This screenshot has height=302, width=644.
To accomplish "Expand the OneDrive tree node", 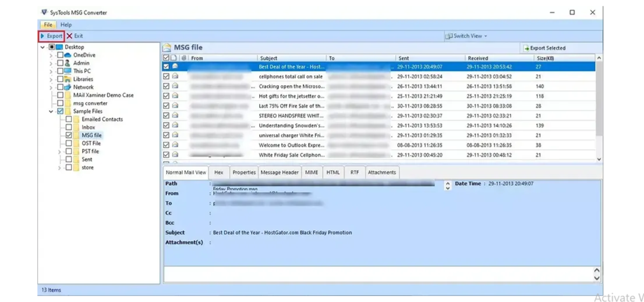I will [x=51, y=55].
